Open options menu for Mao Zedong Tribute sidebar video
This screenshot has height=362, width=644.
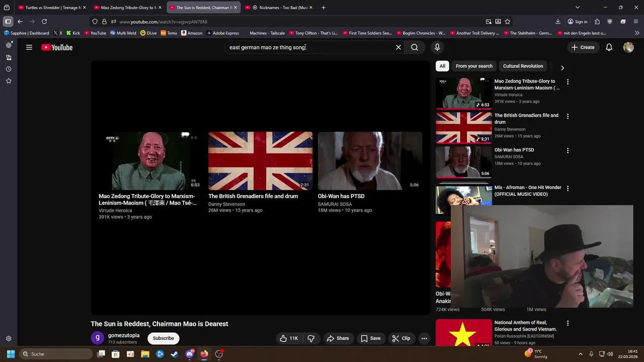tap(568, 81)
